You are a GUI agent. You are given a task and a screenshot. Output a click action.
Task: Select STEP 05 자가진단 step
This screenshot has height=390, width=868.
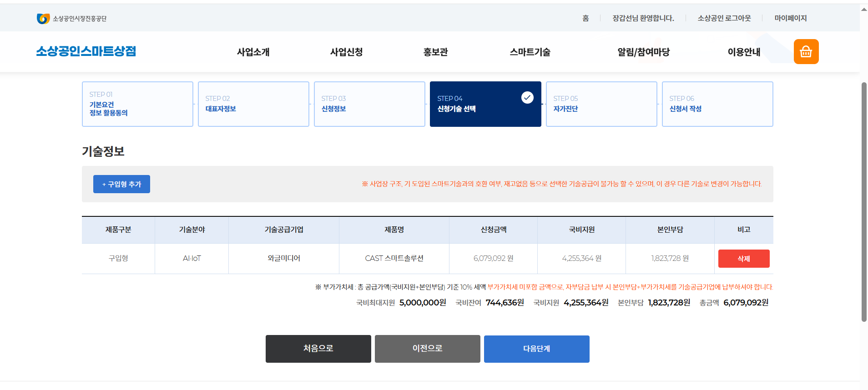click(601, 104)
